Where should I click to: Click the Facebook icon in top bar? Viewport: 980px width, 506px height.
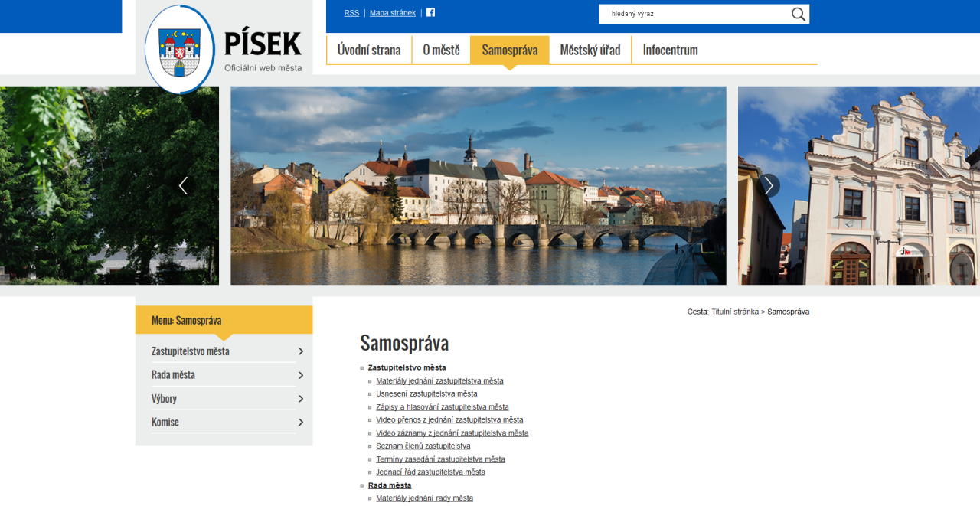[x=430, y=12]
